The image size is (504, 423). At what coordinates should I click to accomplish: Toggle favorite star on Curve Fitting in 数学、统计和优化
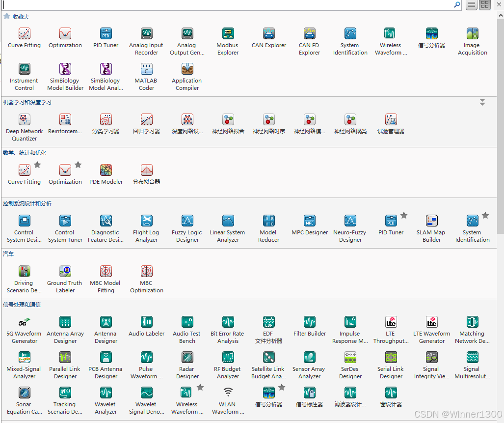[38, 165]
